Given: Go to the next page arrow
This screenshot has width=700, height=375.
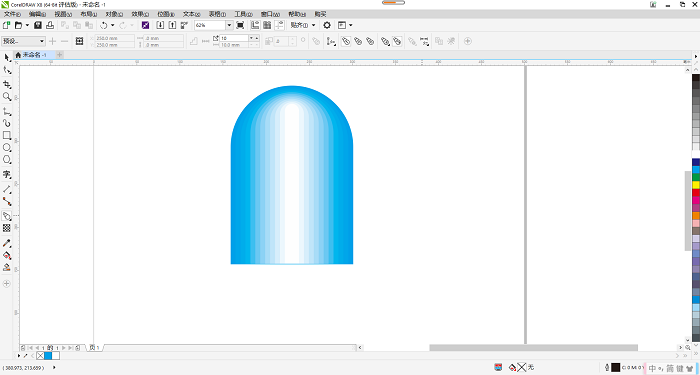Looking at the screenshot, I should pyautogui.click(x=63, y=347).
